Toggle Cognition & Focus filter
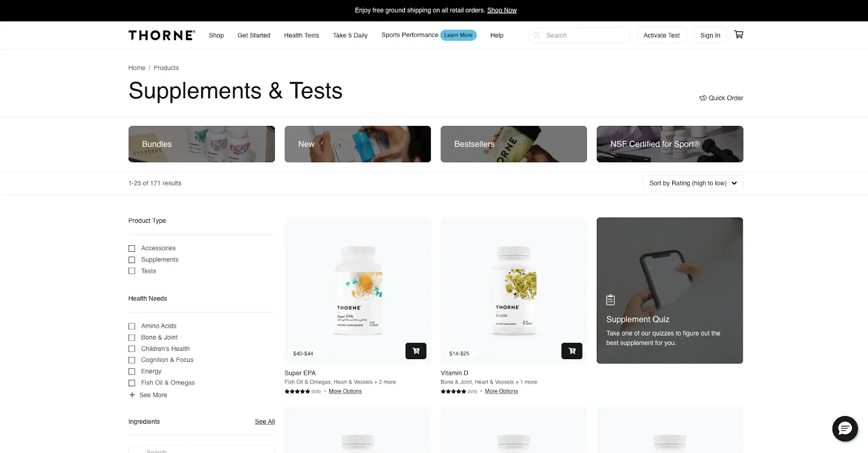The width and height of the screenshot is (868, 453). click(132, 360)
